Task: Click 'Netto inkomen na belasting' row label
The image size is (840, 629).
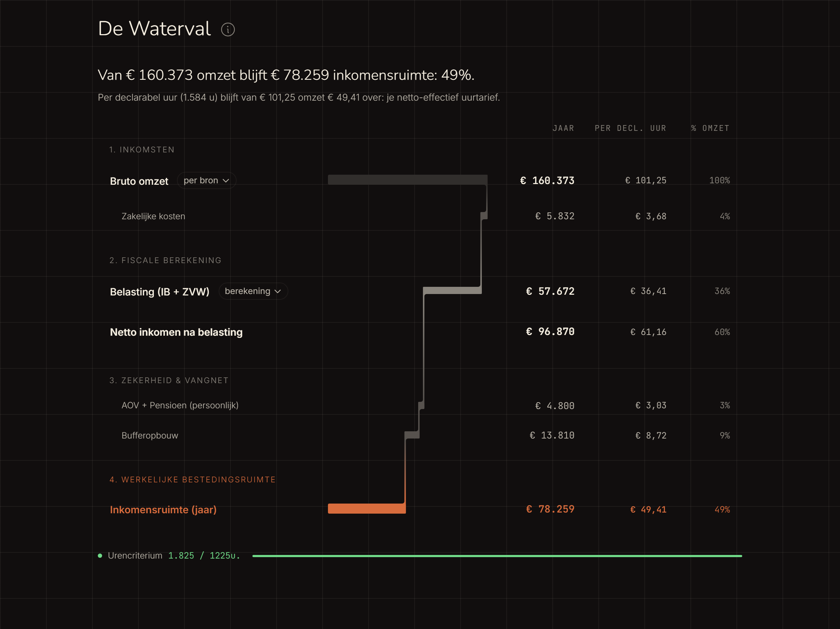Action: (x=176, y=332)
